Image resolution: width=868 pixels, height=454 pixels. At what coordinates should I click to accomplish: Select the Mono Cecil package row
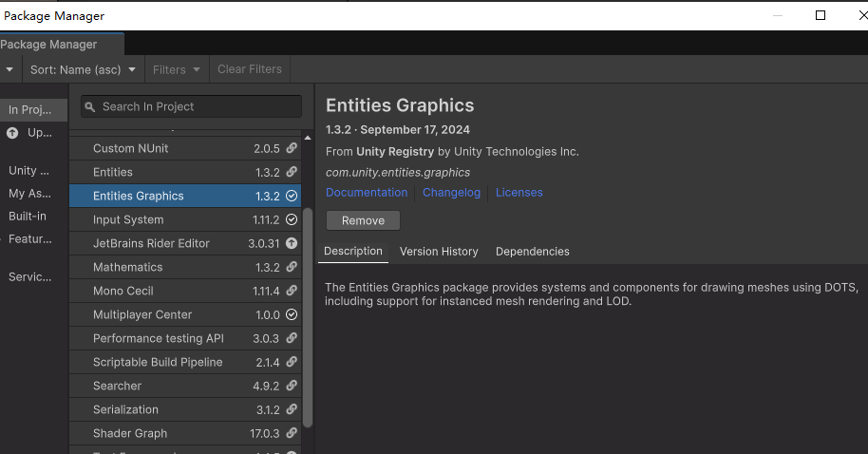click(185, 291)
